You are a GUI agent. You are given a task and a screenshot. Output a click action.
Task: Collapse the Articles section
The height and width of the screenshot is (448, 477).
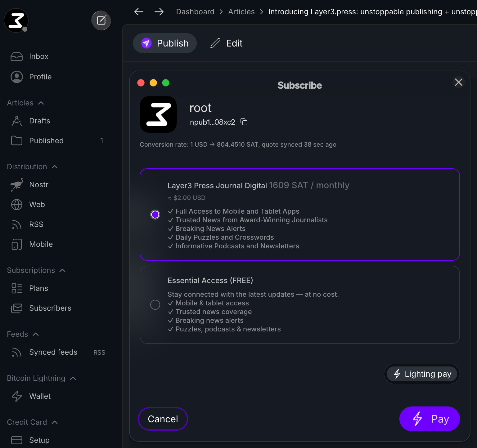pos(41,103)
